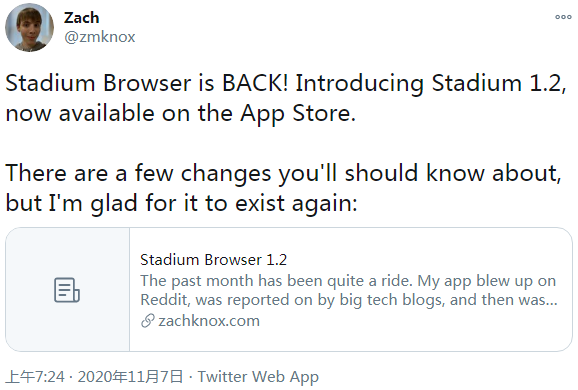Click the display name Zach
The width and height of the screenshot is (578, 390).
(81, 18)
